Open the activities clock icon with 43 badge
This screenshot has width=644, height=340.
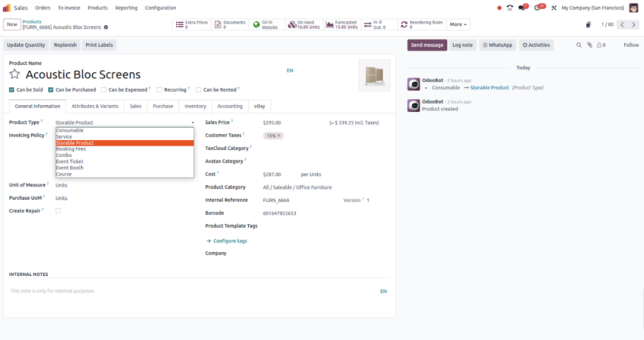(x=538, y=8)
